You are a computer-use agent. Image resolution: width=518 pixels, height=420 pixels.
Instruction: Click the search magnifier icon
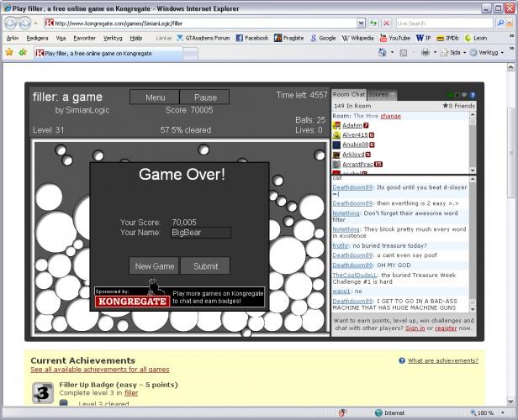501,24
